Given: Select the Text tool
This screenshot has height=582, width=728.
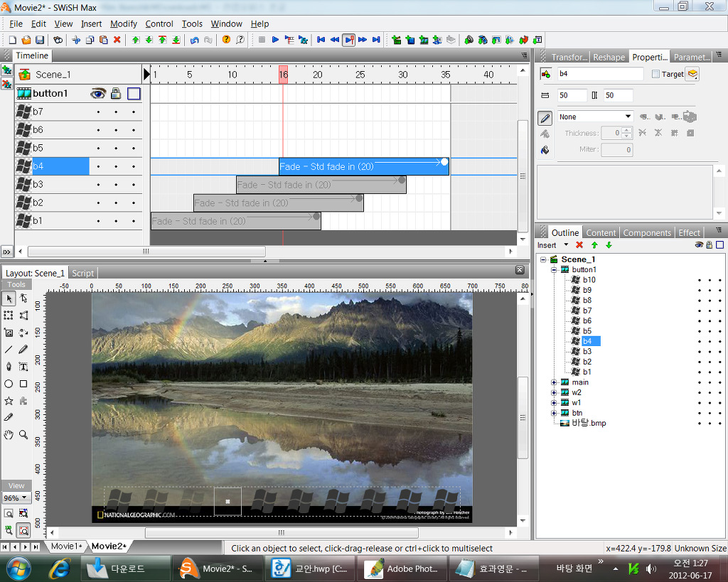Looking at the screenshot, I should pos(23,367).
